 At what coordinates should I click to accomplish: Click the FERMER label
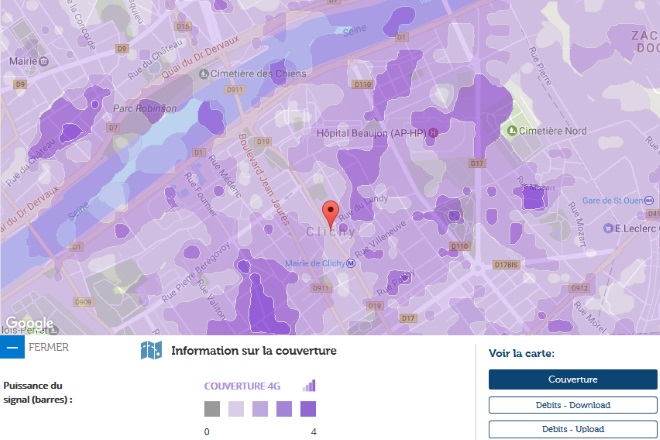click(48, 347)
